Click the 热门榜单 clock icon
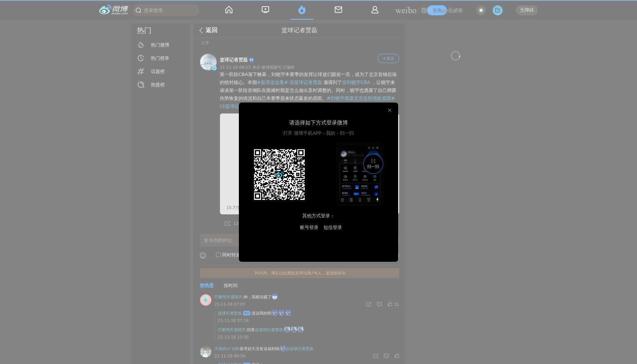Image resolution: width=637 pixels, height=364 pixels. coord(141,58)
